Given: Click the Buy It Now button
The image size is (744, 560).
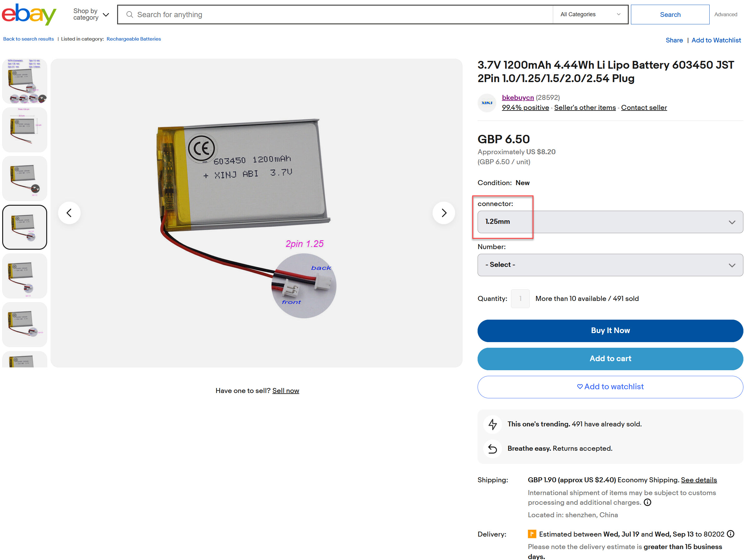Looking at the screenshot, I should (610, 331).
